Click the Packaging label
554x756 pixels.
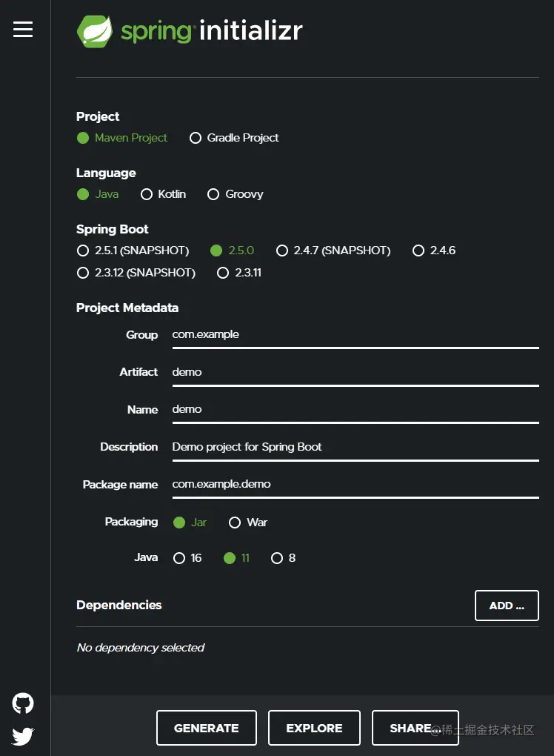(x=132, y=522)
